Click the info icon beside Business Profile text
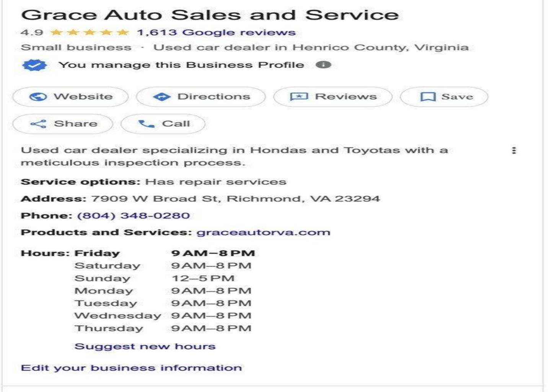The width and height of the screenshot is (551, 392). tap(323, 65)
